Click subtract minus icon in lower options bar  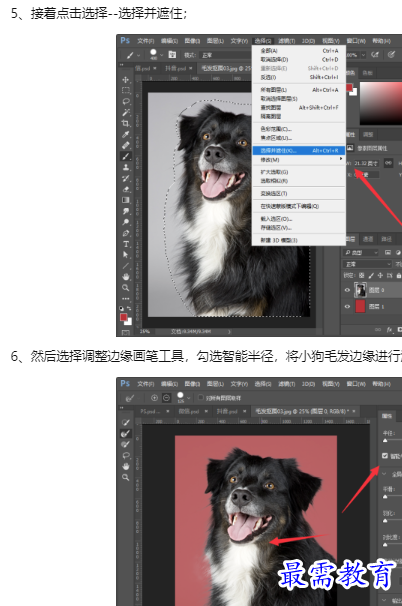pos(166,398)
